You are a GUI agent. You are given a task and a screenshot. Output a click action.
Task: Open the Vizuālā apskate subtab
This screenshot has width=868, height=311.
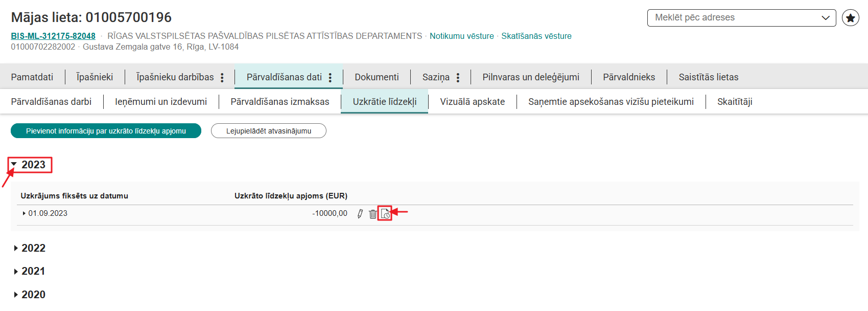point(473,102)
